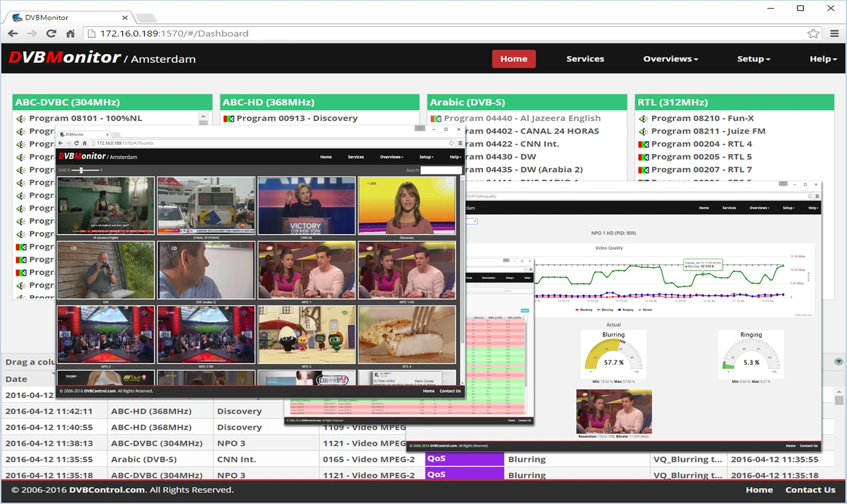This screenshot has height=504, width=847.
Task: Click the video icon for Program 00913 - Discovery
Action: click(229, 119)
